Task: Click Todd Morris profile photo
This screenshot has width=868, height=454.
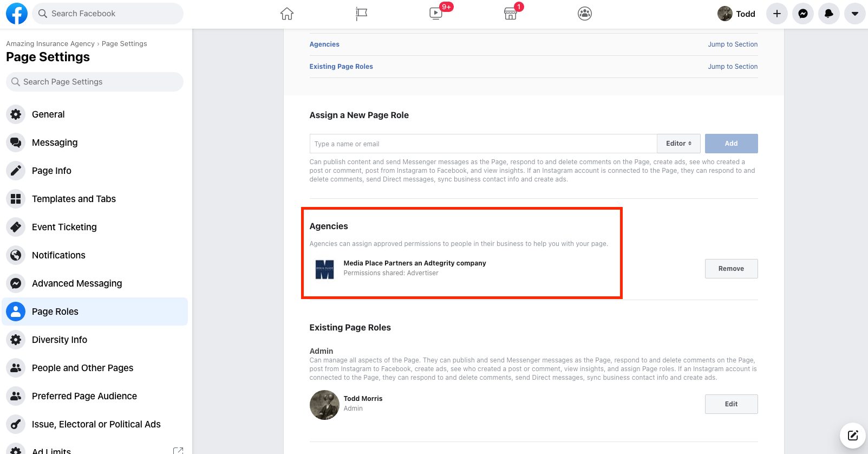Action: (324, 405)
